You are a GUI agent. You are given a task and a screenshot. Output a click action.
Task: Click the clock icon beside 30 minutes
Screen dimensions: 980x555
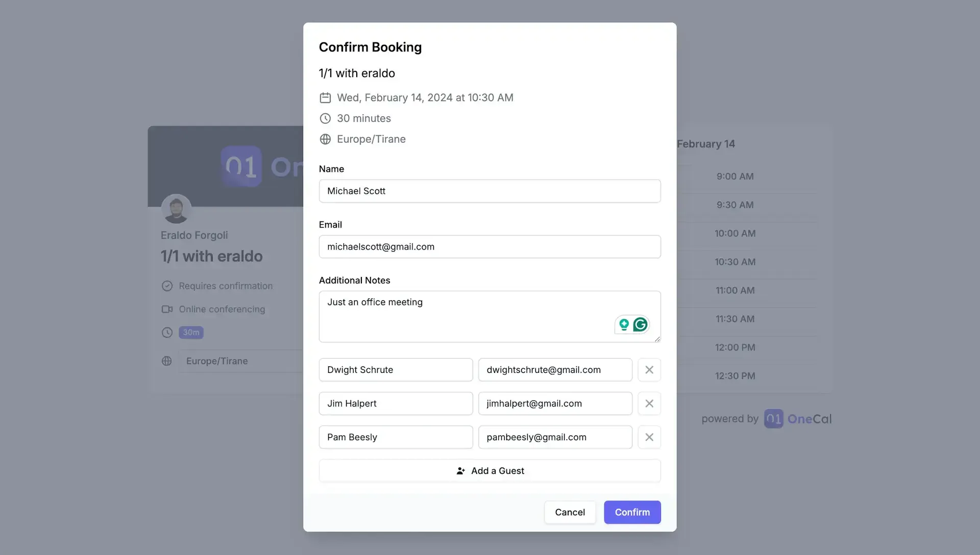pos(325,118)
